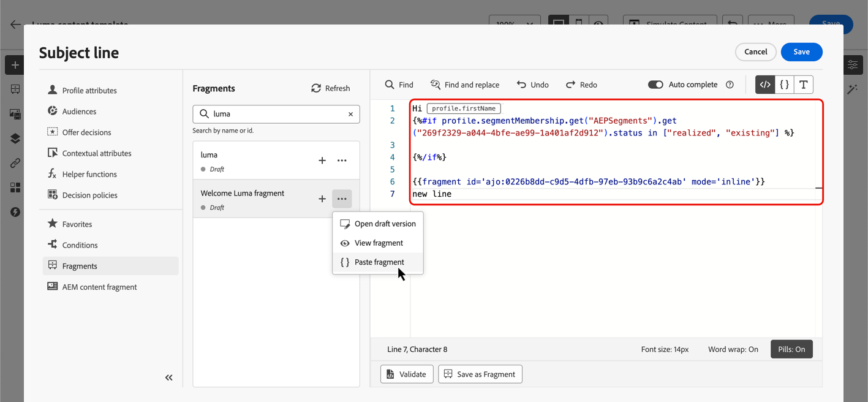The height and width of the screenshot is (402, 868).
Task: Click Find in editor toolbar
Action: 399,85
